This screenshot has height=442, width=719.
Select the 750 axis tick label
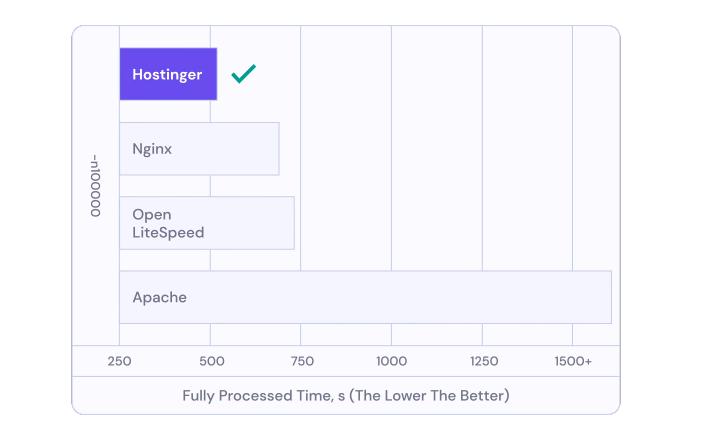pos(301,361)
